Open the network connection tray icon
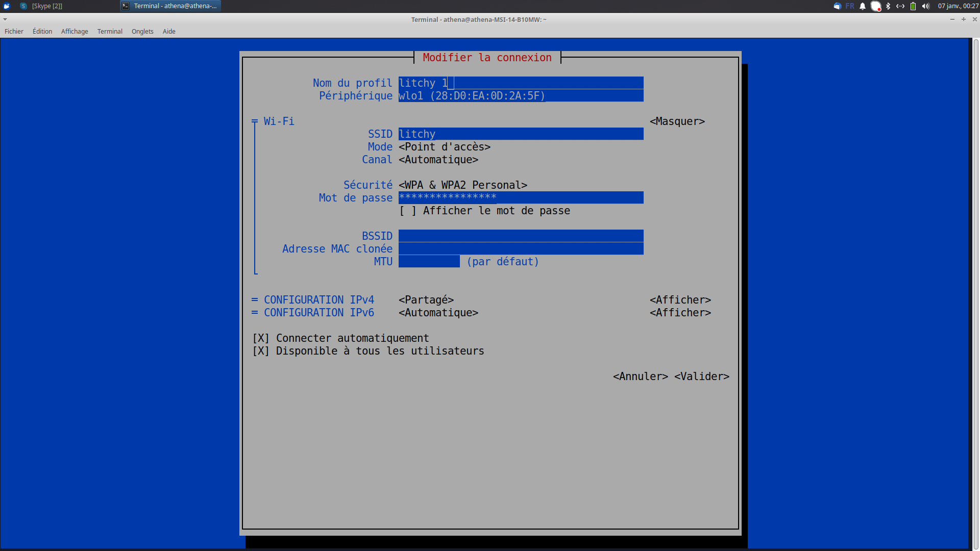Viewport: 980px width, 551px height. point(900,6)
